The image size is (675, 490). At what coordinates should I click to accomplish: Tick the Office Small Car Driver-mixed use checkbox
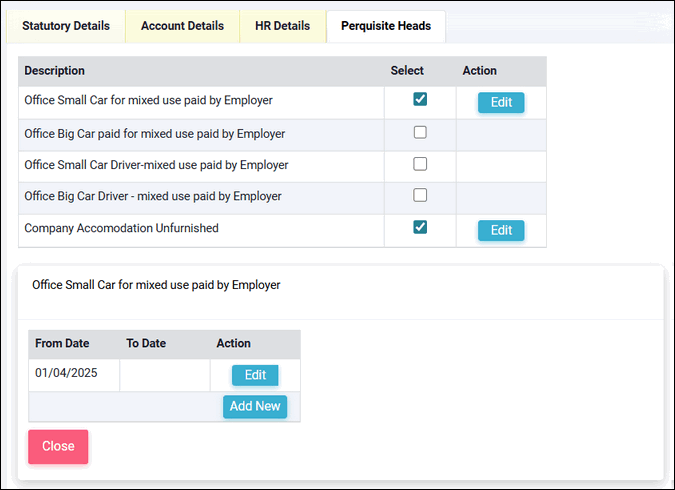point(420,164)
